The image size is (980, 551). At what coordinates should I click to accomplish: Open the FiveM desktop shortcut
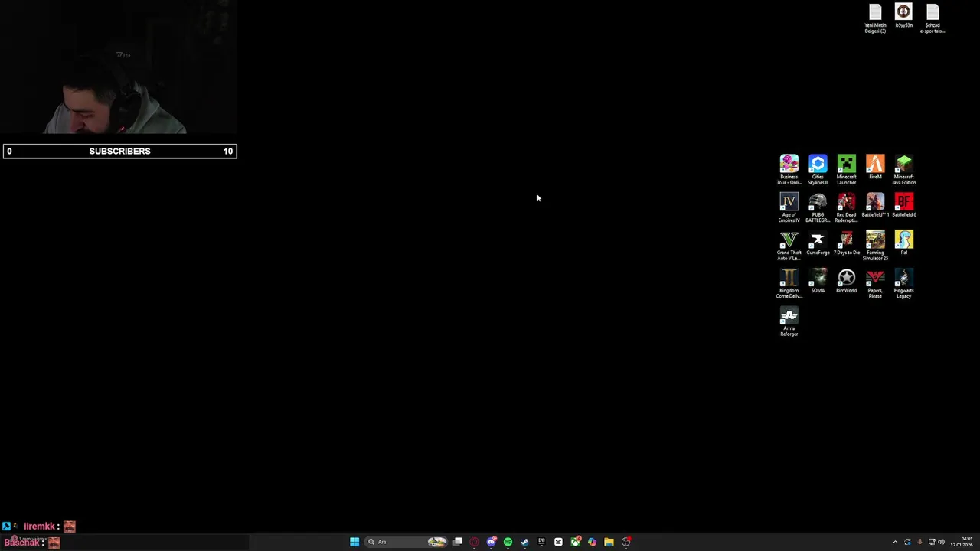click(x=875, y=167)
